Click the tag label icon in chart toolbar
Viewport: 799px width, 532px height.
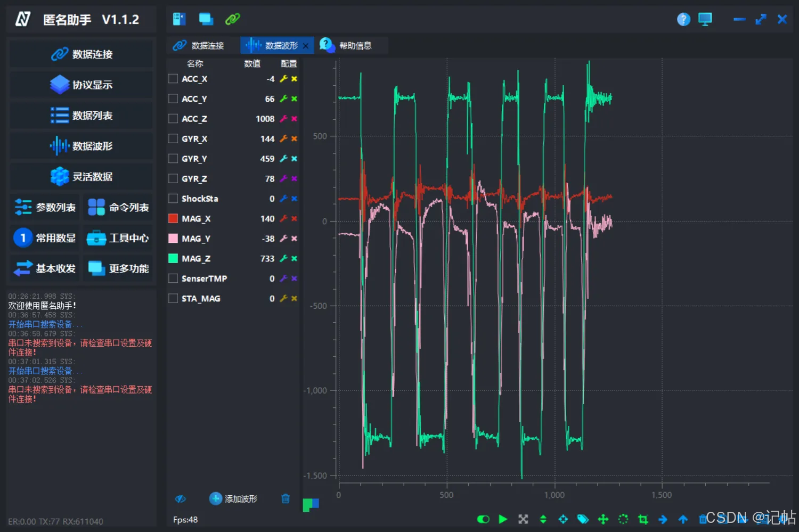[x=583, y=519]
